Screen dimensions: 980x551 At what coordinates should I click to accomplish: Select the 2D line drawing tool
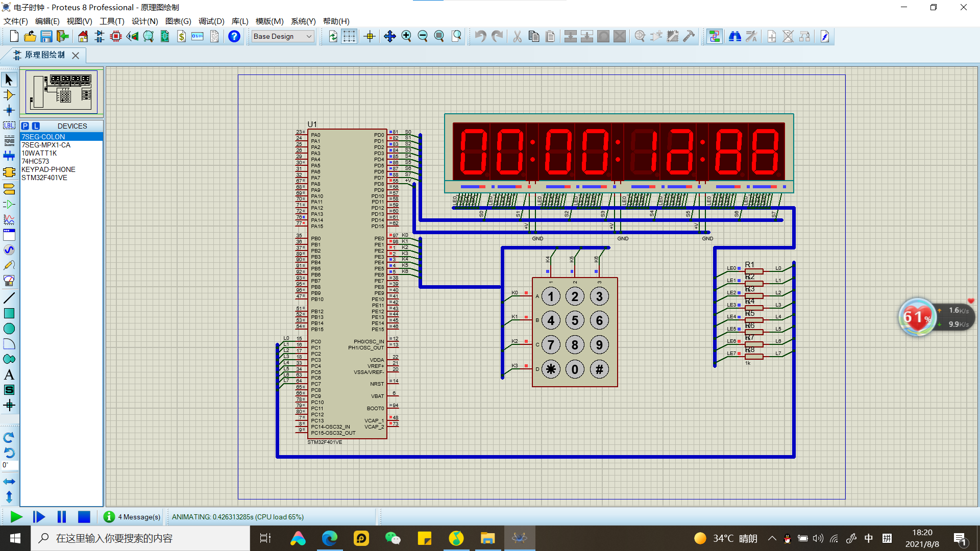9,298
